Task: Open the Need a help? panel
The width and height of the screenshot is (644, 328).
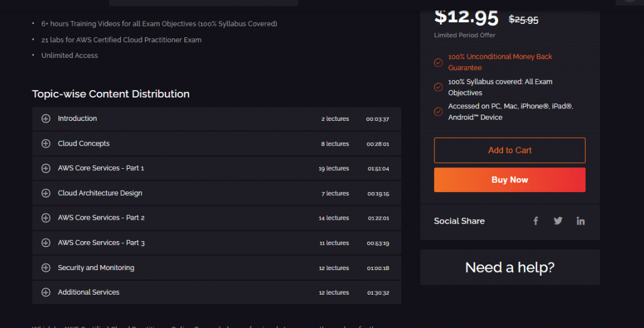Action: [x=509, y=267]
